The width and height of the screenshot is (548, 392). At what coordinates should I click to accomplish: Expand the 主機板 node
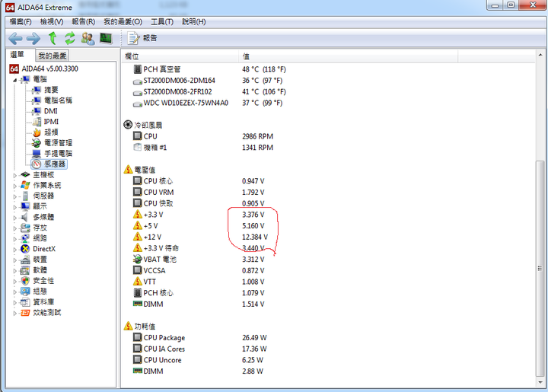[x=15, y=175]
